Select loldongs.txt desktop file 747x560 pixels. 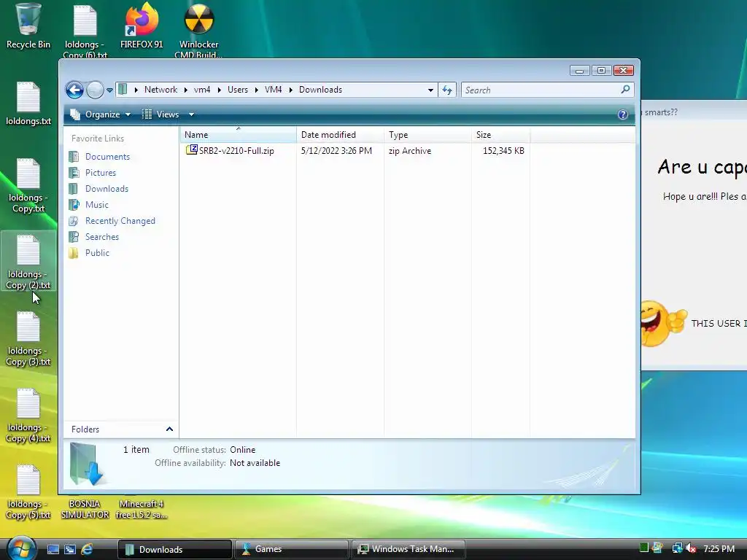tap(28, 104)
